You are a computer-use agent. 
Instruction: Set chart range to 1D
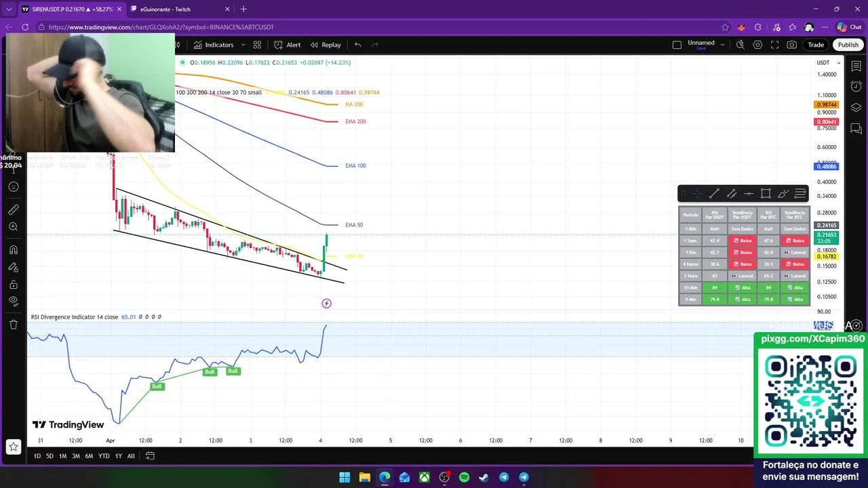tap(37, 456)
